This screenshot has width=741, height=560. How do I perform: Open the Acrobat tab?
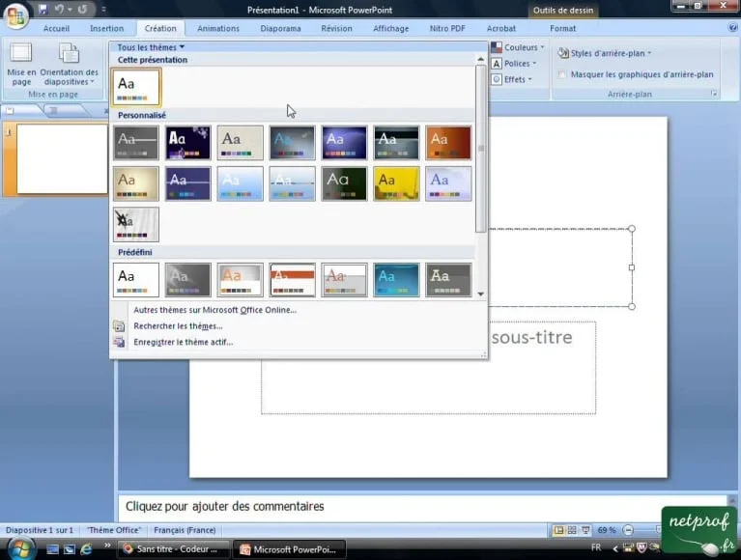501,28
